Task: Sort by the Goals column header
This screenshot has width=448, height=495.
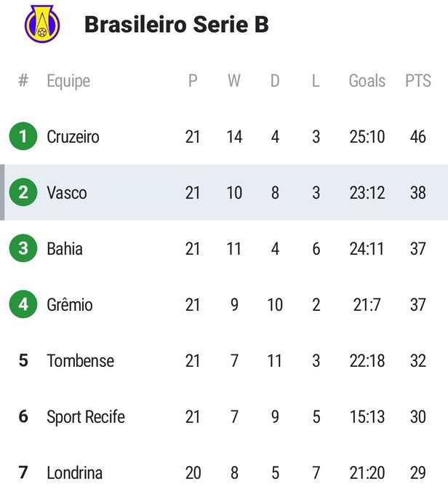Action: point(367,81)
